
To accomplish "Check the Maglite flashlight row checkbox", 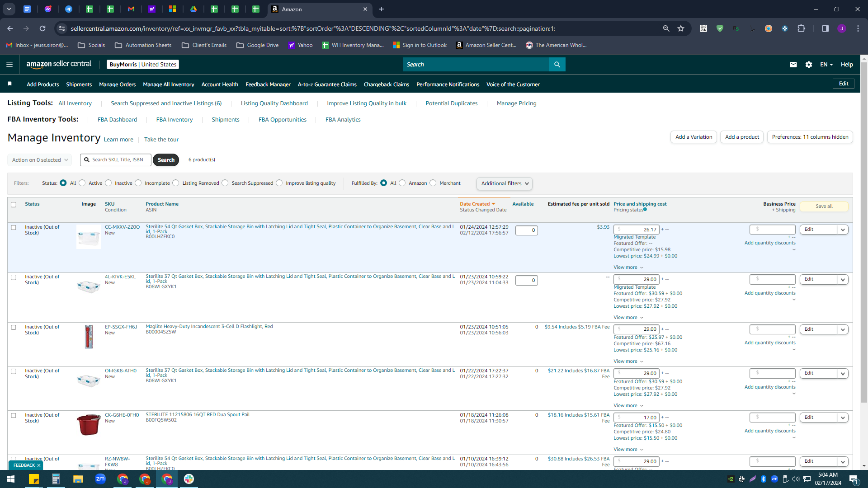I will 14,328.
